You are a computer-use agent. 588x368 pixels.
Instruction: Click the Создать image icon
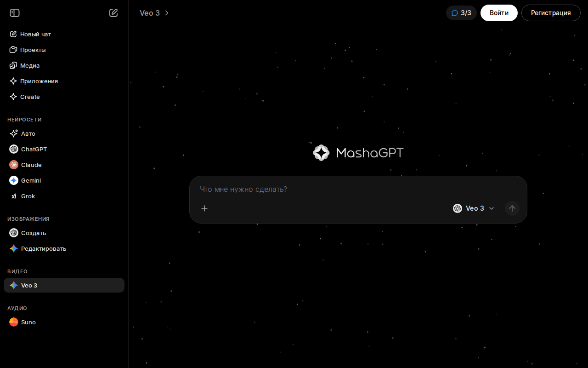(14, 233)
